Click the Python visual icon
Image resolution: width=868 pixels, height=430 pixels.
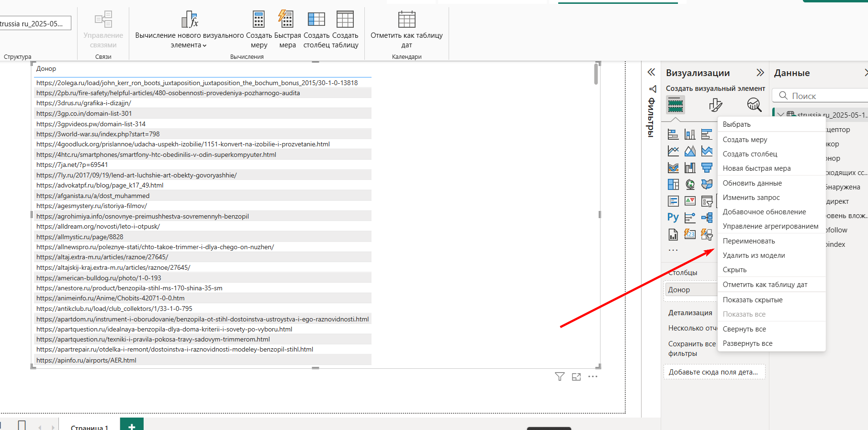pos(673,218)
